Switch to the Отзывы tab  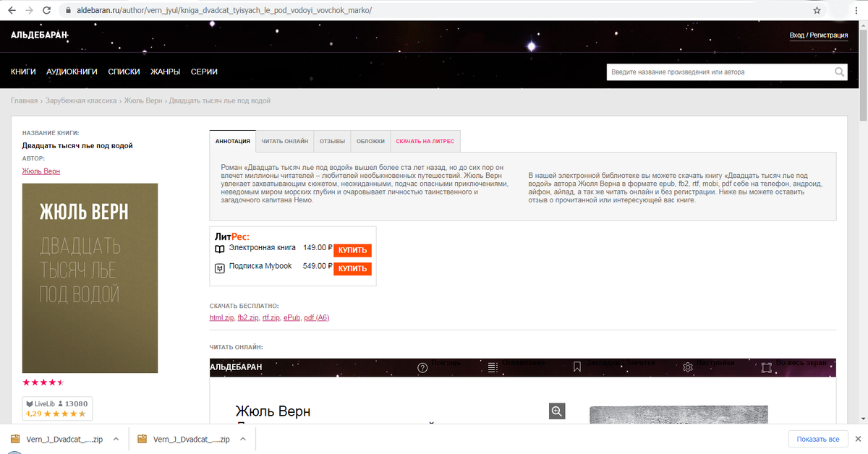[x=332, y=141]
